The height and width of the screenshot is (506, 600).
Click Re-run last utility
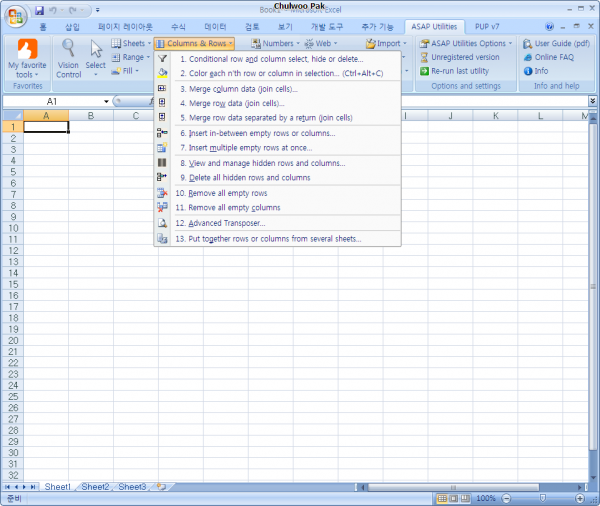454,71
